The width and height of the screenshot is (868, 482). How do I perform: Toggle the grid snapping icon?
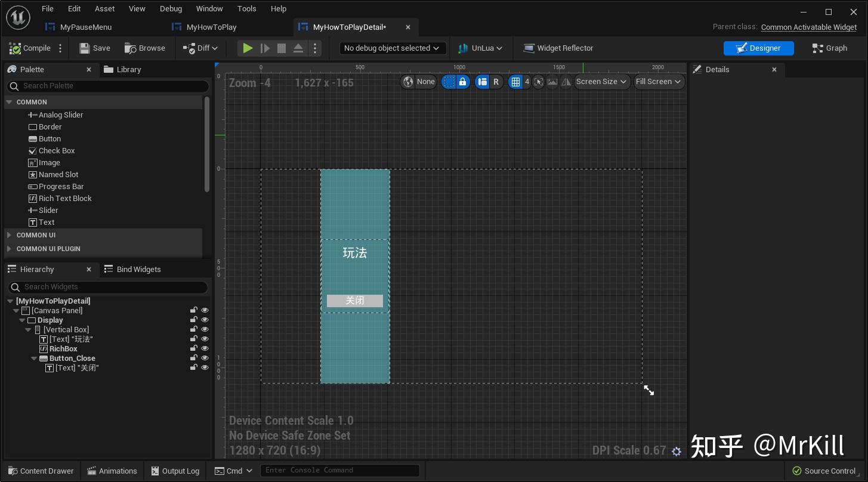tap(515, 82)
